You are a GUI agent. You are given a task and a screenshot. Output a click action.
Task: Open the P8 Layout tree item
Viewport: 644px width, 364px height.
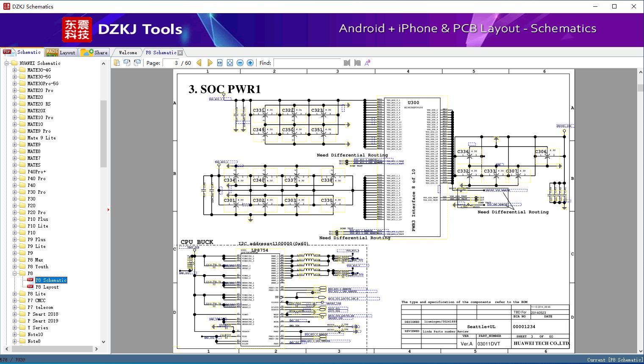[x=47, y=287]
